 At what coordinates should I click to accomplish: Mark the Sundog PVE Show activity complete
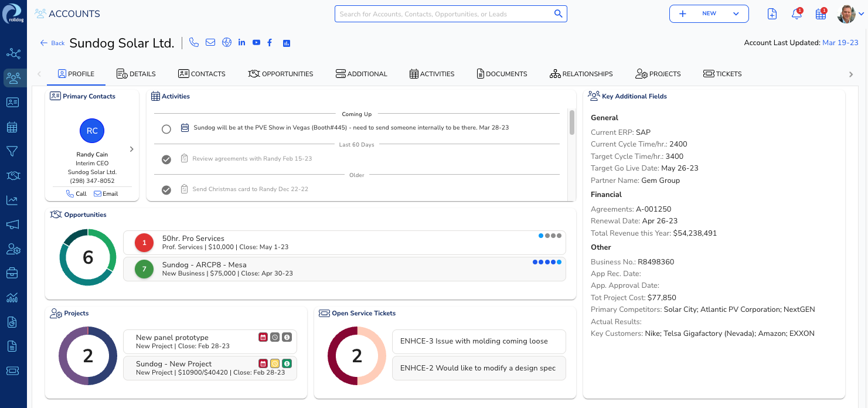[x=166, y=128]
